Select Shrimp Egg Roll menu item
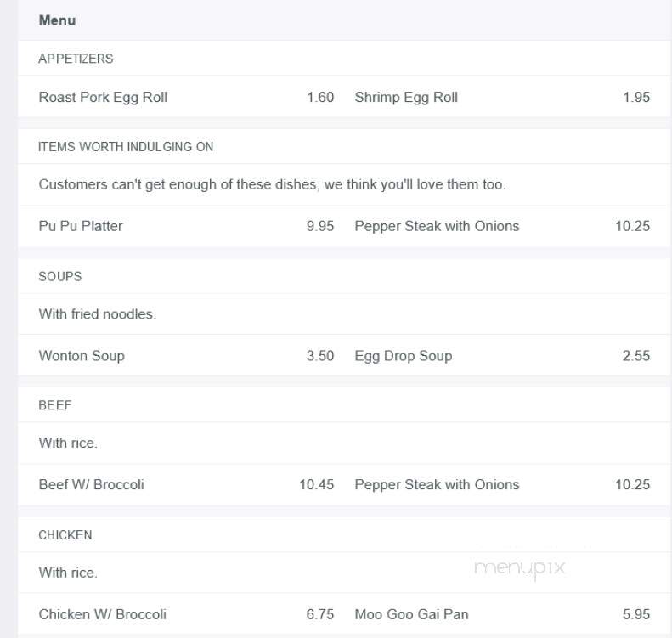672x638 pixels. coord(406,97)
